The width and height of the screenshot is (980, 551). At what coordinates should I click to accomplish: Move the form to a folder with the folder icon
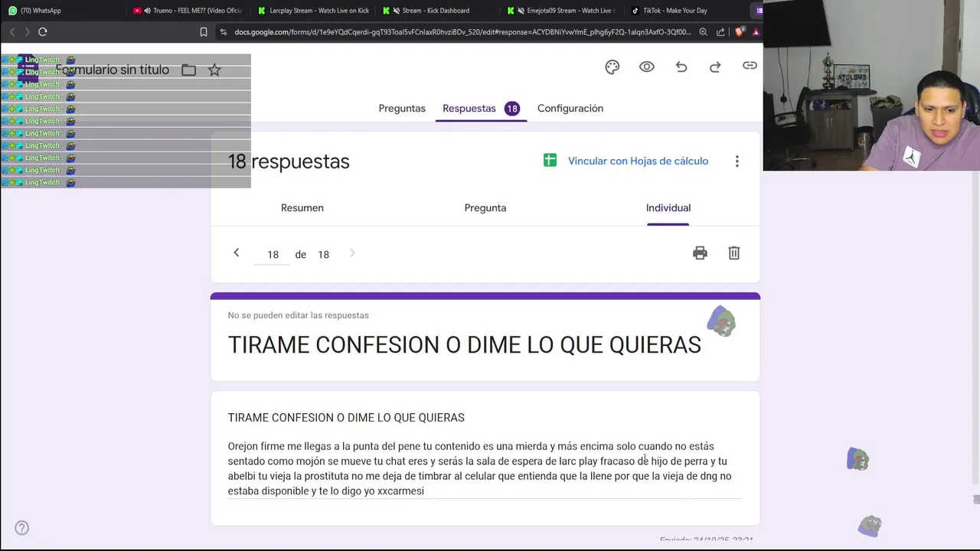tap(188, 70)
